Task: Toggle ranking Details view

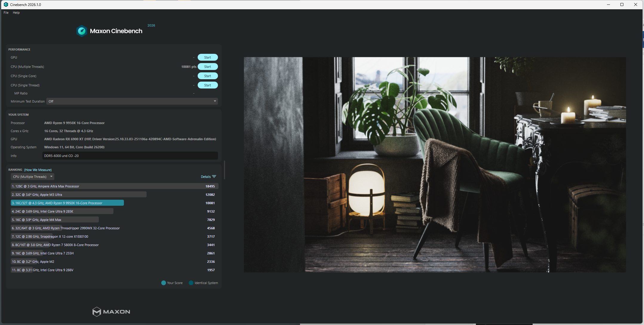Action: pos(206,177)
